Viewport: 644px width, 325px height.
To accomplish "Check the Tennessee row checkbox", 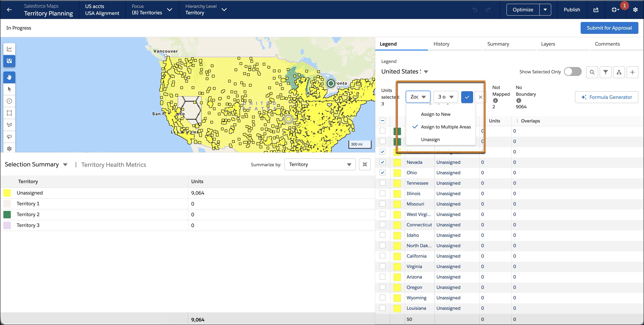I will point(383,183).
